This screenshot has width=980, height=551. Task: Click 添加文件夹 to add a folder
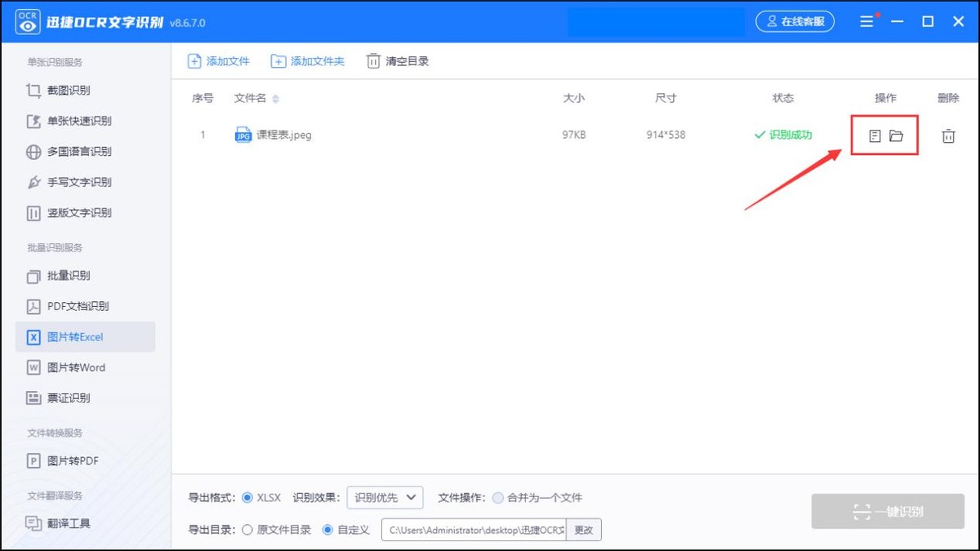(308, 61)
